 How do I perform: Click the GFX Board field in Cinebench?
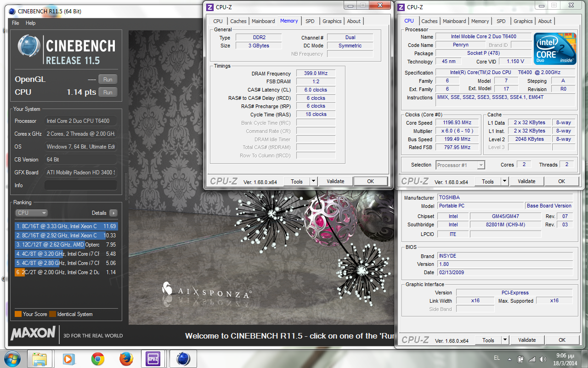(80, 172)
